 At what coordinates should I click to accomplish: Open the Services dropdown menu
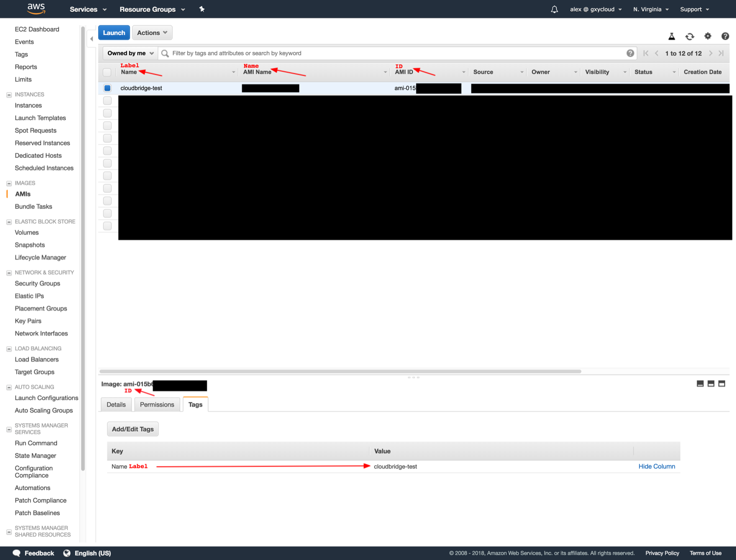88,9
